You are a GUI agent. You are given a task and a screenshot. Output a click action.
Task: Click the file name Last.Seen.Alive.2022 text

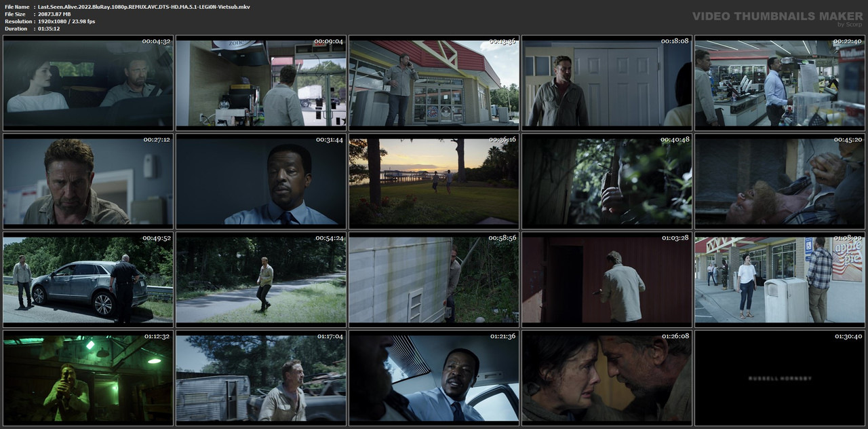click(144, 6)
